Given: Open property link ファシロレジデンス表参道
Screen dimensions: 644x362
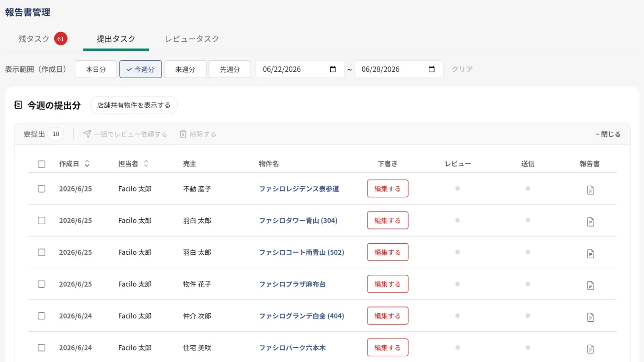Looking at the screenshot, I should click(299, 189).
